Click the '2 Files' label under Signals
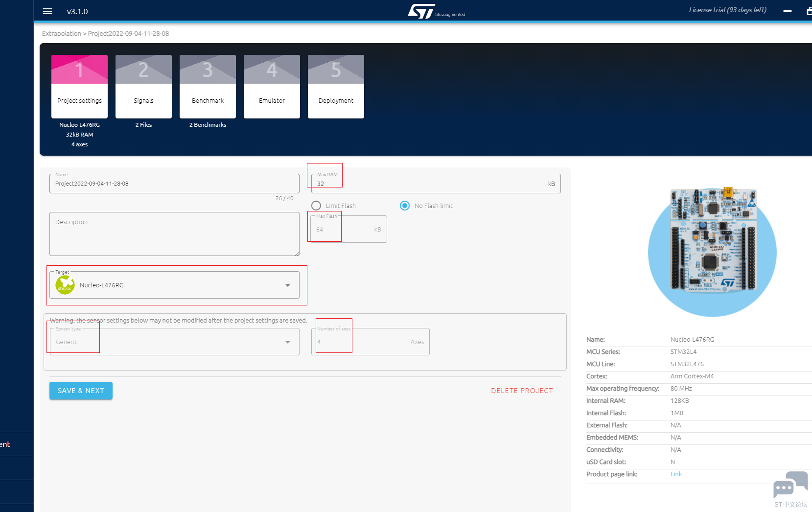The height and width of the screenshot is (512, 812). (x=143, y=125)
